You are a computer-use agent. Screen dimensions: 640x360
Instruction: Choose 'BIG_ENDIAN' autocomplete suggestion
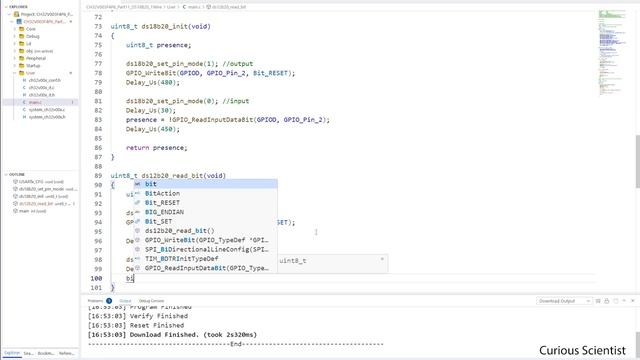[x=206, y=212]
